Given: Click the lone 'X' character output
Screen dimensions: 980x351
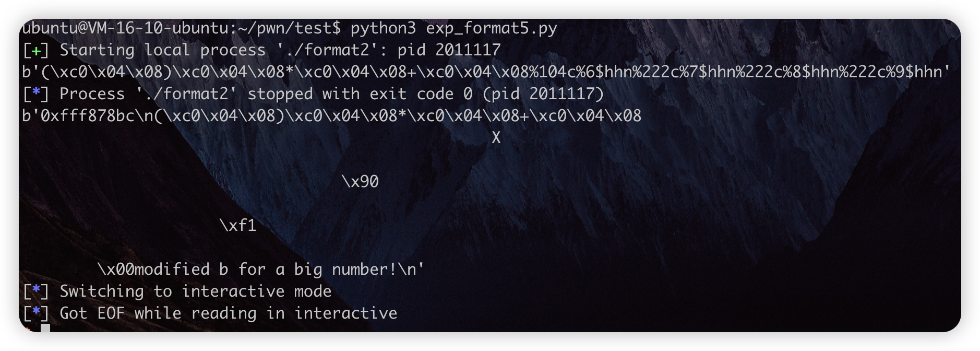Looking at the screenshot, I should [496, 138].
